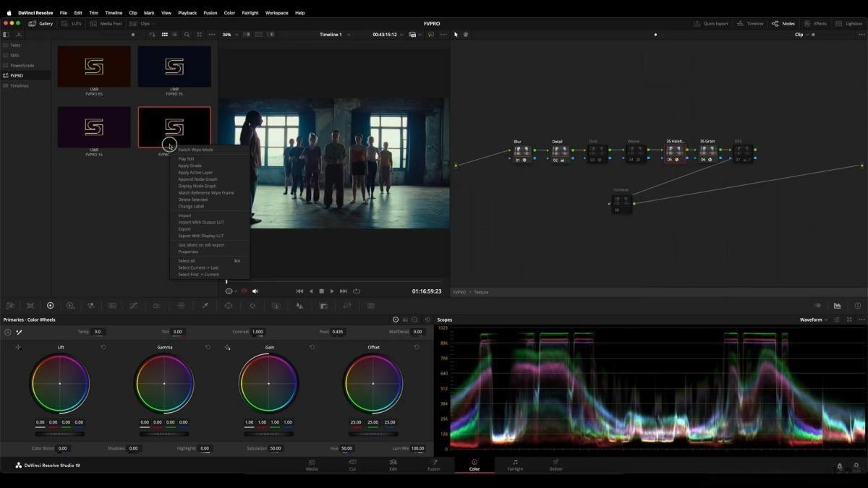The width and height of the screenshot is (868, 488).
Task: Open the Power Window palette
Action: pyautogui.click(x=229, y=306)
